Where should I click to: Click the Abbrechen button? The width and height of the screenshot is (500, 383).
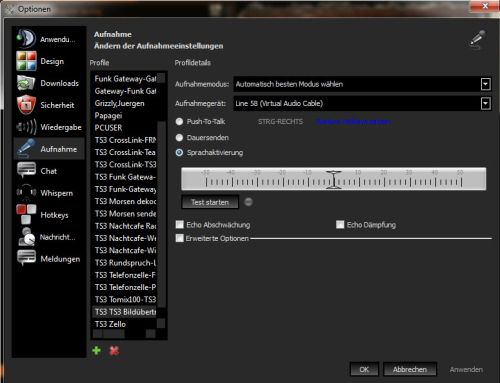tap(410, 369)
